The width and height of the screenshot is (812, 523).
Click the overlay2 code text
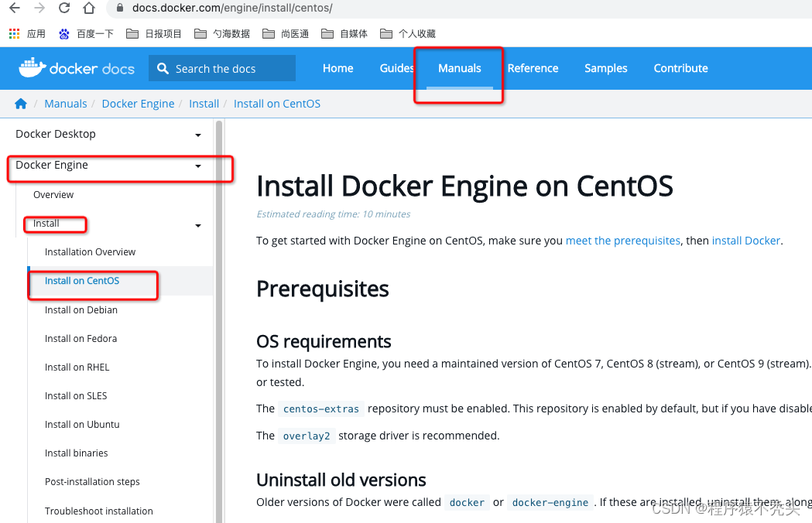click(307, 436)
